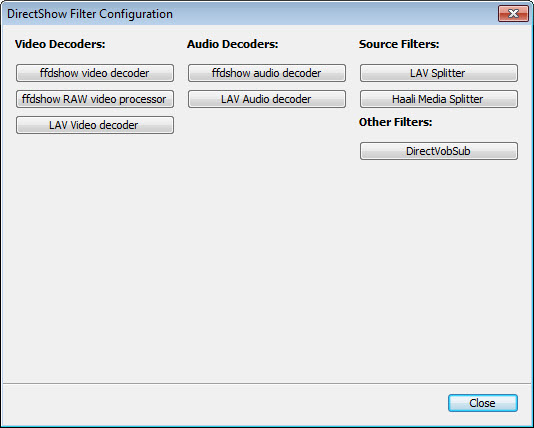Screen dimensions: 534x428
Task: Open Haali Media Splitter options
Action: click(439, 99)
